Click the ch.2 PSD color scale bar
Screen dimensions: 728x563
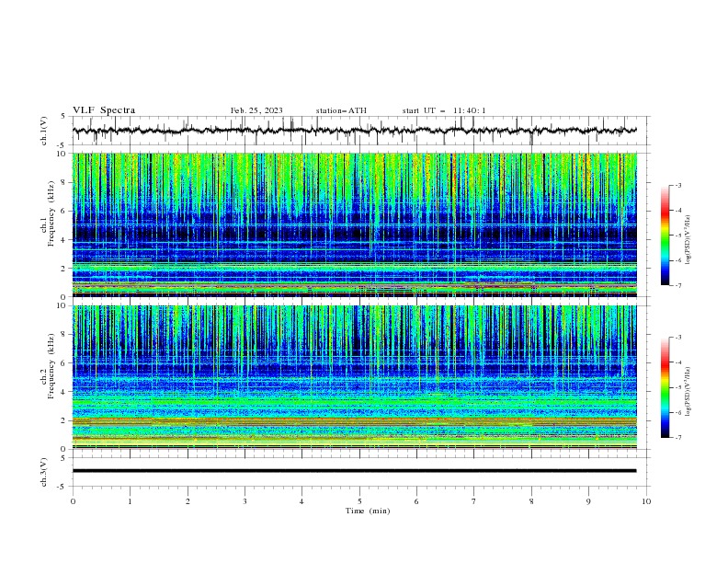[665, 387]
